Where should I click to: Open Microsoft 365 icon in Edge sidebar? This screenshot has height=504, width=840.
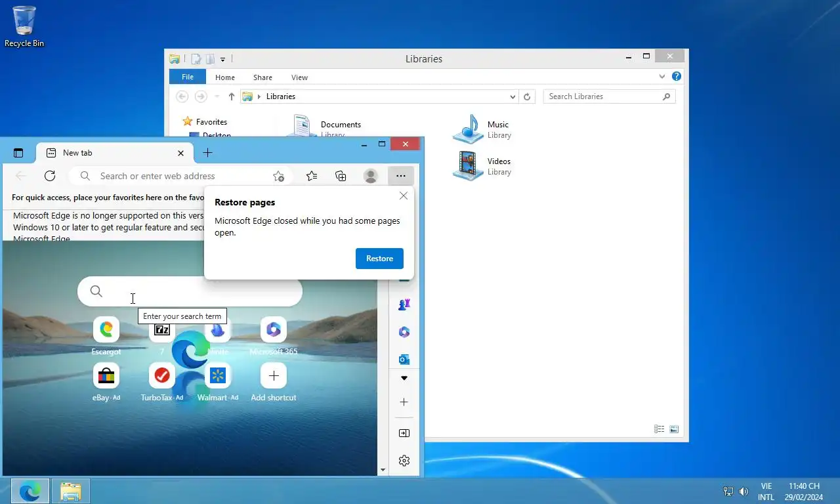[x=404, y=332]
